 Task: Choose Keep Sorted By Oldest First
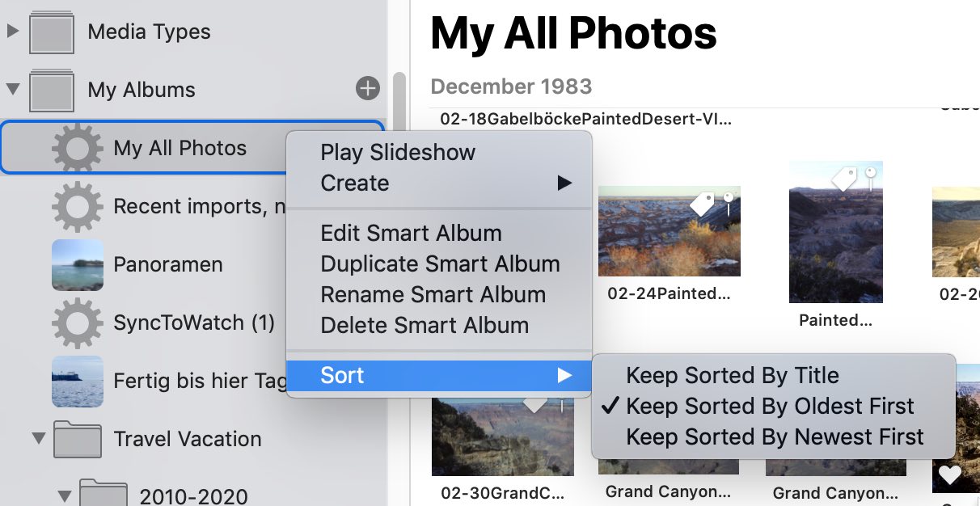point(769,406)
